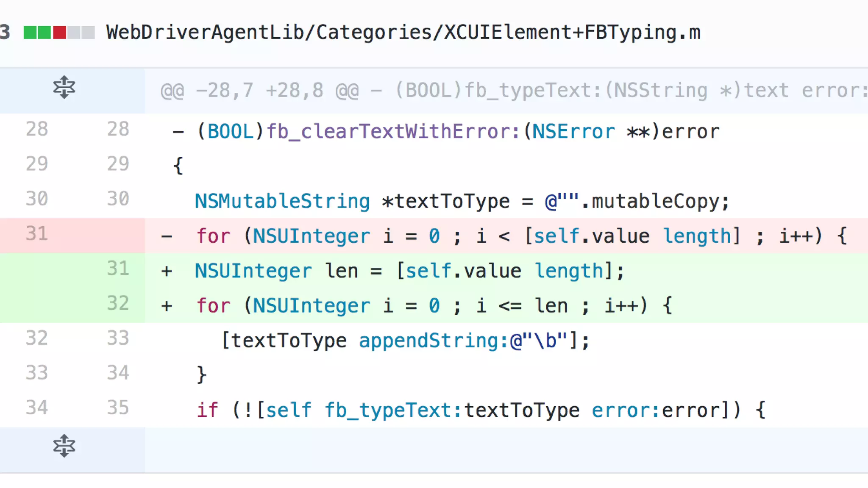
Task: Open the XCUIElement+FBTyping.m file link
Action: click(403, 32)
